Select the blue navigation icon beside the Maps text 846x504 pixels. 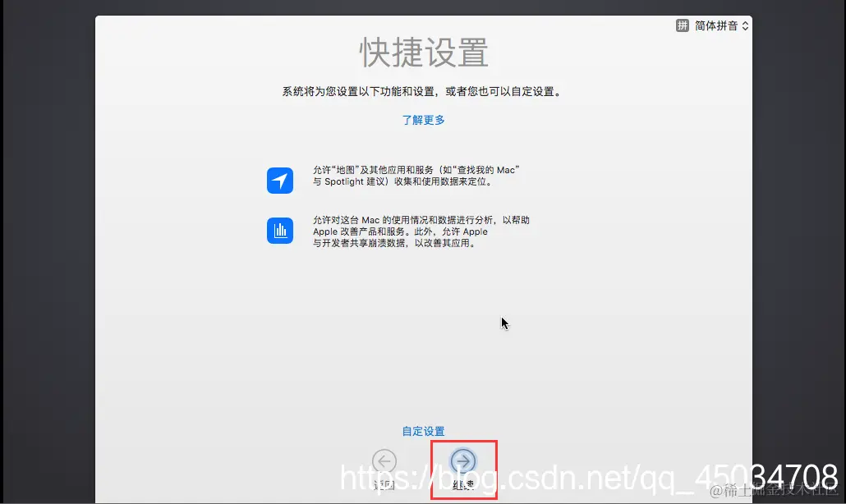pos(280,180)
